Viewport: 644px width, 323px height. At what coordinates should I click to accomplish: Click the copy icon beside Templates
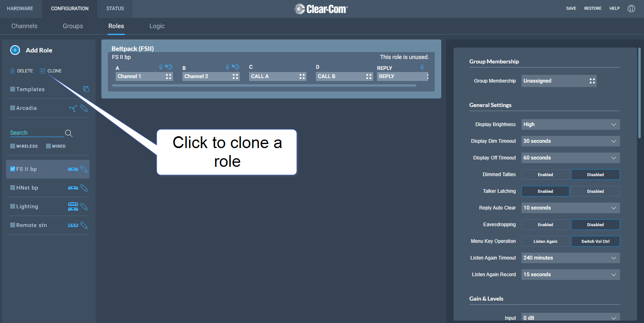click(x=86, y=89)
